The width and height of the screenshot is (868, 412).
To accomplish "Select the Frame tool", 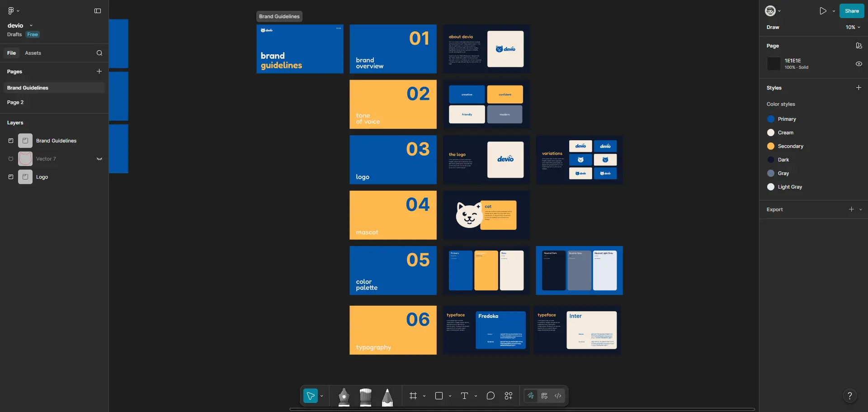I will pos(413,396).
